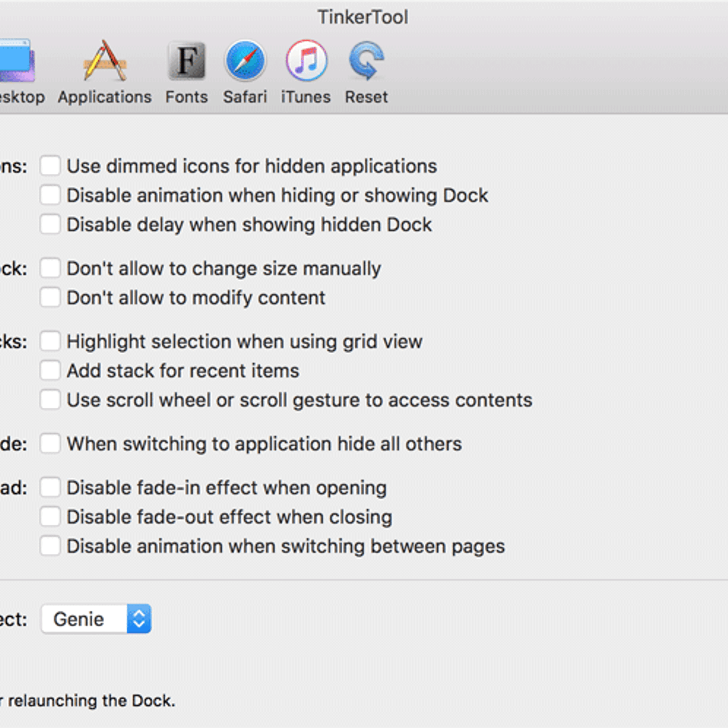
Task: Enable dimmed icons for hidden applications
Action: coord(50,166)
